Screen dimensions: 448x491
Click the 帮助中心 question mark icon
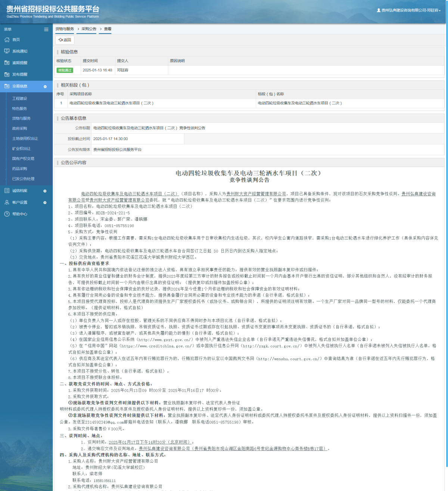click(7, 214)
